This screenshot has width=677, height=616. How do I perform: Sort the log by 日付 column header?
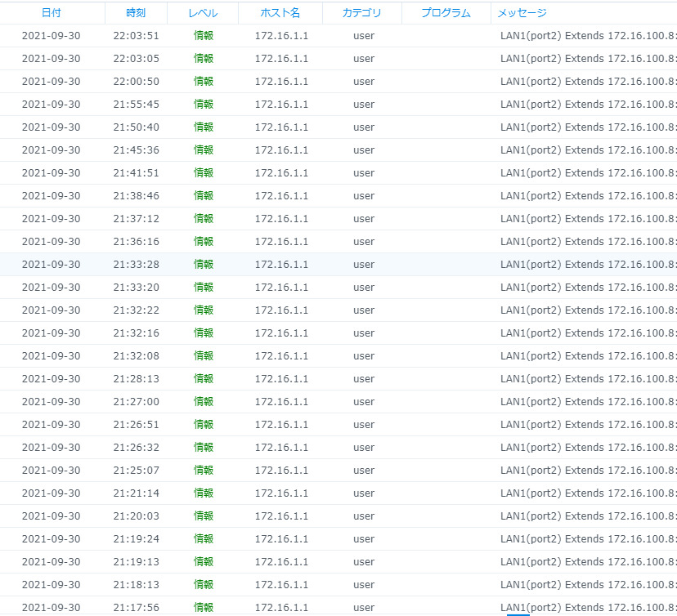(51, 13)
